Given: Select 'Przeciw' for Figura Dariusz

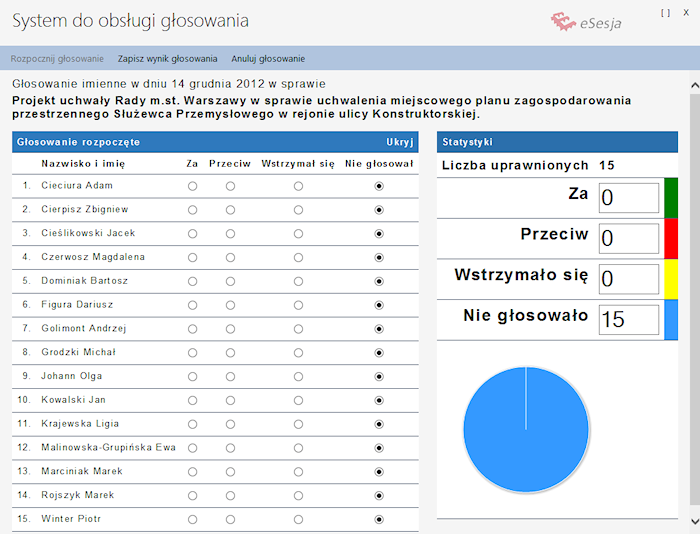Looking at the screenshot, I should [230, 305].
